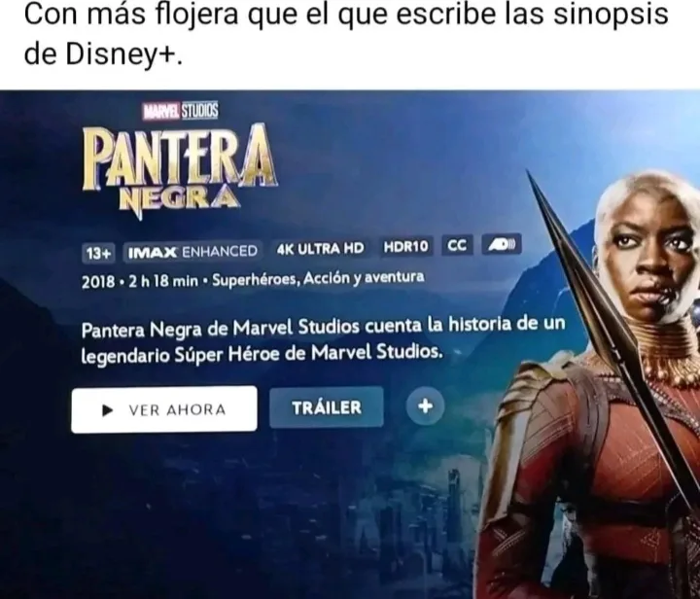Click the Marvel Studios logo
The image size is (700, 599).
181,110
